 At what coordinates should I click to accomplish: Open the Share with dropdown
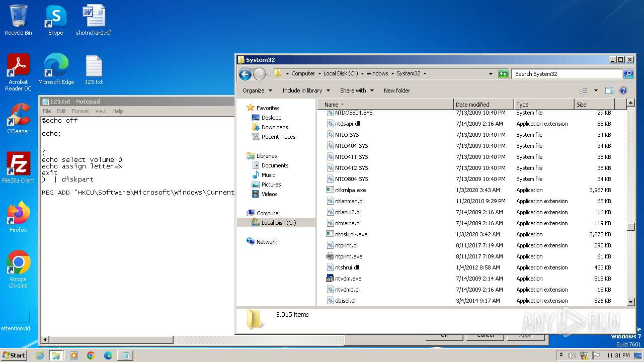(357, 90)
